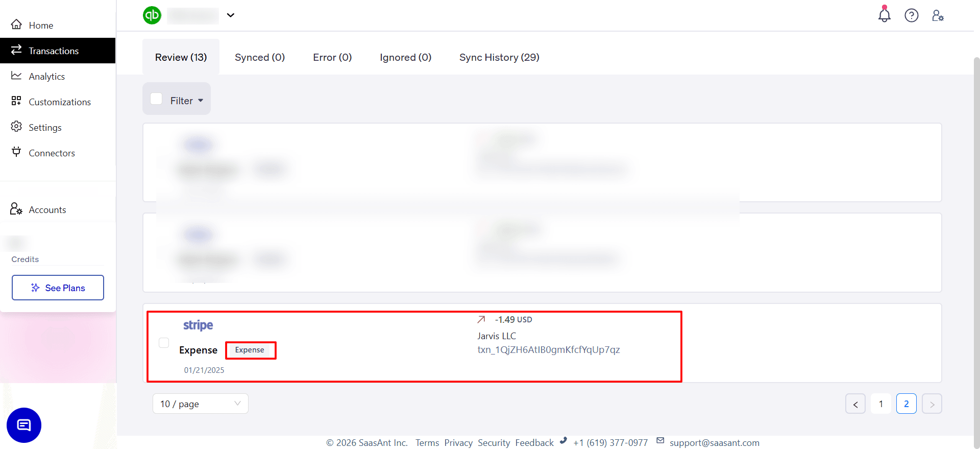The image size is (980, 449).
Task: Click the Credits label in sidebar
Action: point(25,259)
